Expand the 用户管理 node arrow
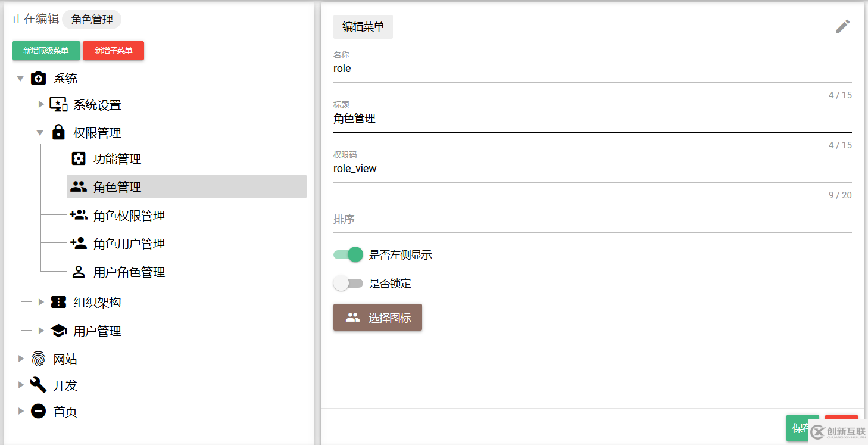The width and height of the screenshot is (868, 445). pyautogui.click(x=41, y=331)
